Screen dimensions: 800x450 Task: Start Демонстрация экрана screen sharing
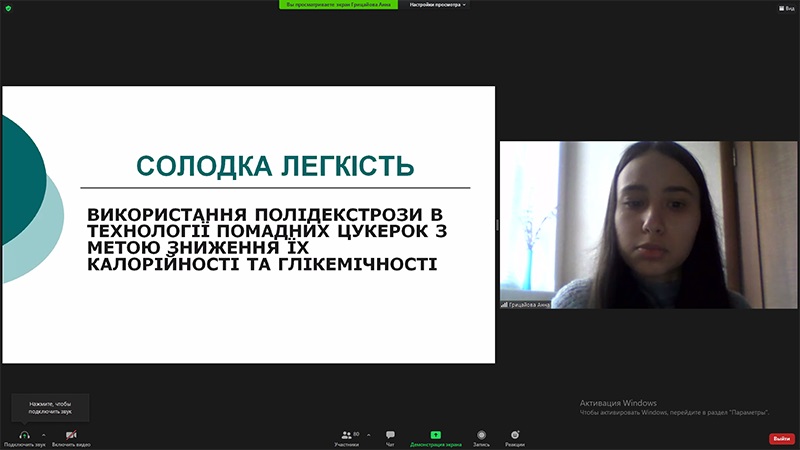click(x=436, y=438)
